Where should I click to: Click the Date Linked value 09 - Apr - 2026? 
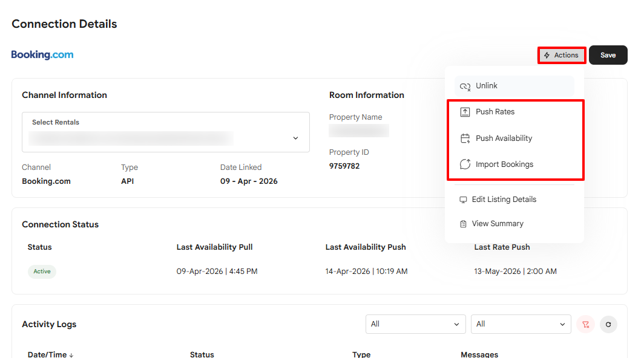point(249,181)
